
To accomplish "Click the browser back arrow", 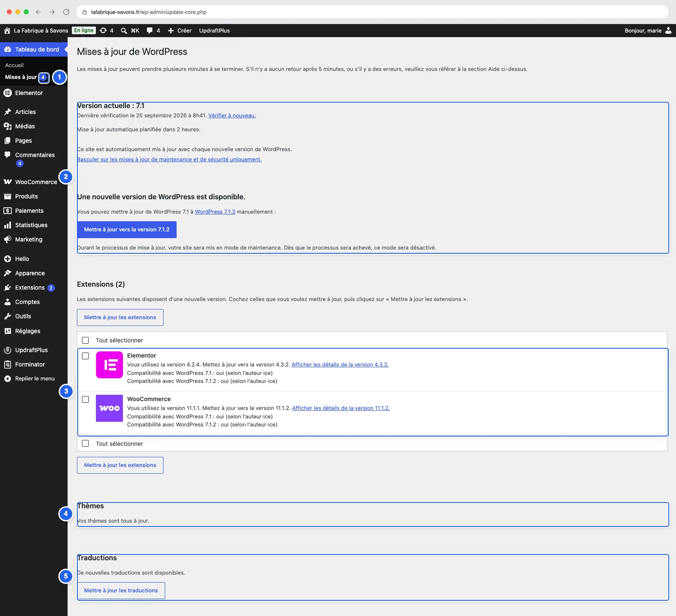I will (x=38, y=12).
